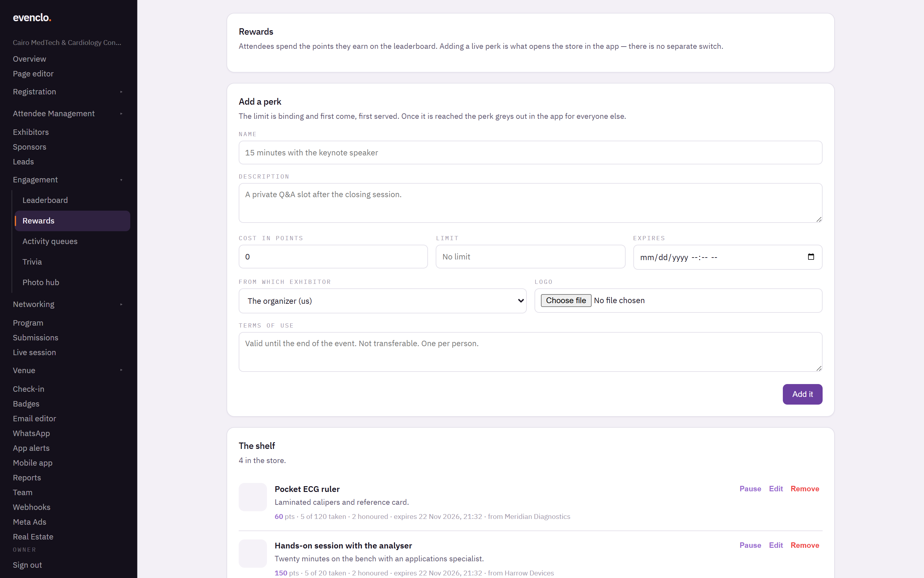Go to Activity queues
Viewport: 924px width, 578px height.
[x=72, y=241]
